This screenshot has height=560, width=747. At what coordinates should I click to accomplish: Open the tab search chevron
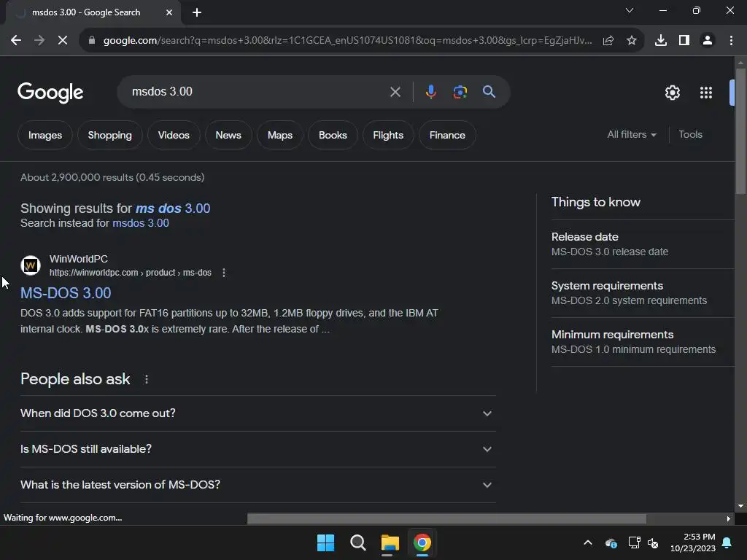[630, 10]
